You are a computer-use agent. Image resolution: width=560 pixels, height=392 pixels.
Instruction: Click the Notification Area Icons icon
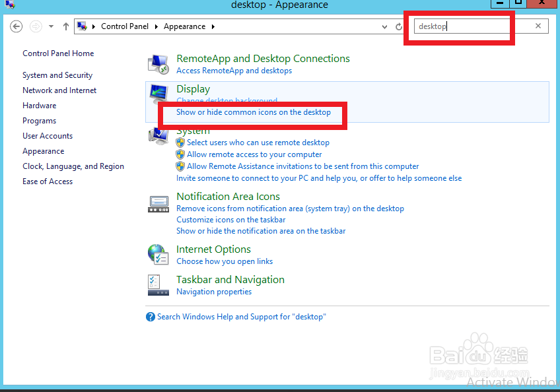(x=158, y=204)
